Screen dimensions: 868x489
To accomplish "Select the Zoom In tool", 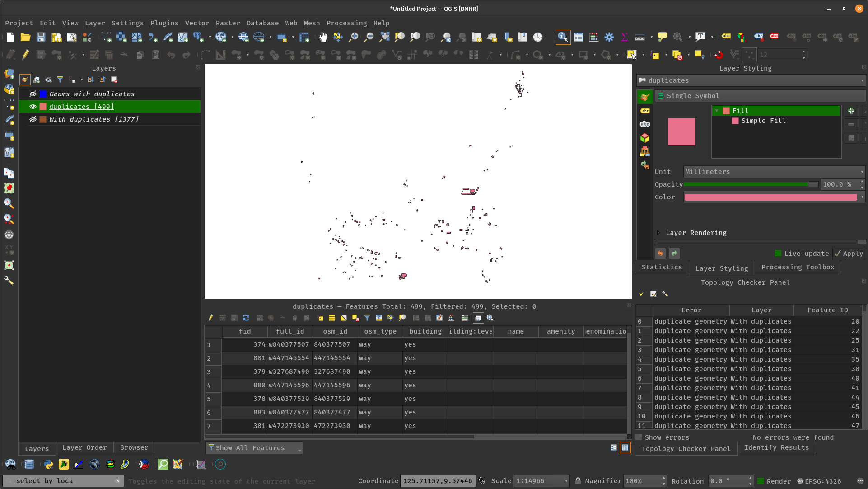I will click(354, 37).
